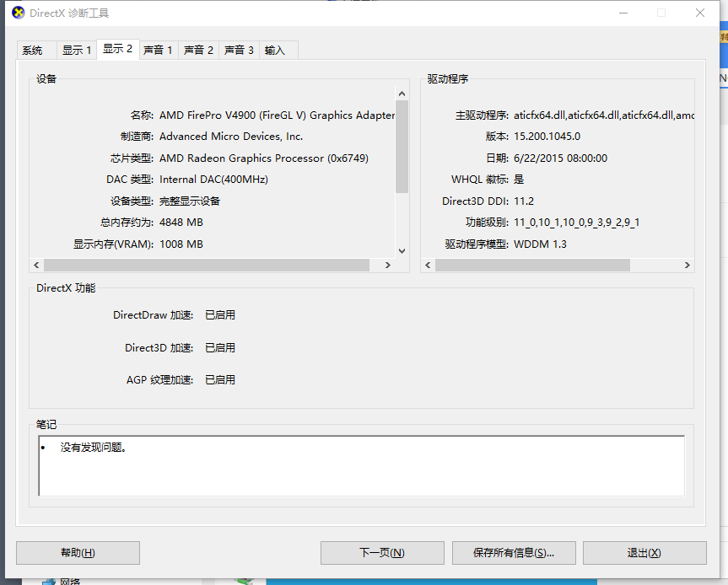Open the 显示 1 tab
This screenshot has width=728, height=585.
coord(77,50)
